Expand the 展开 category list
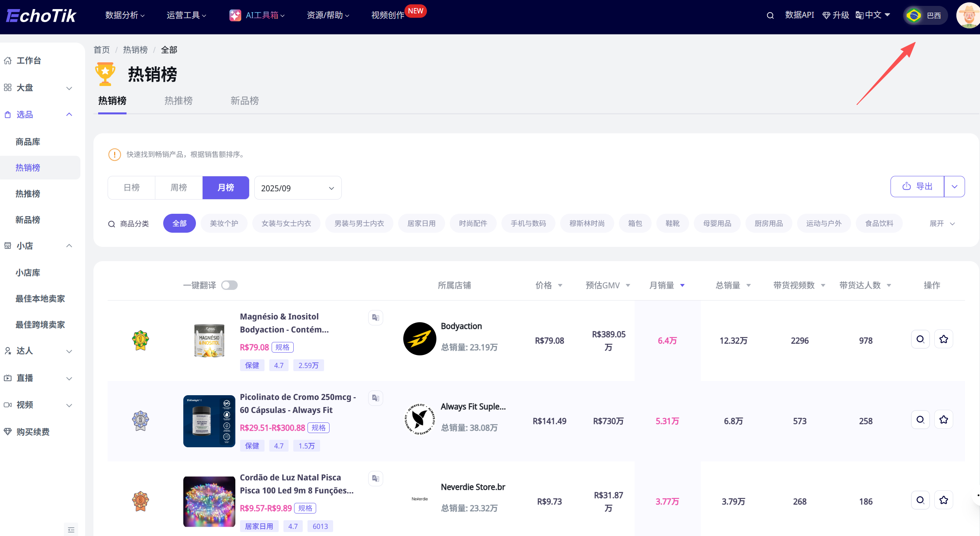This screenshot has height=536, width=980. click(x=942, y=224)
